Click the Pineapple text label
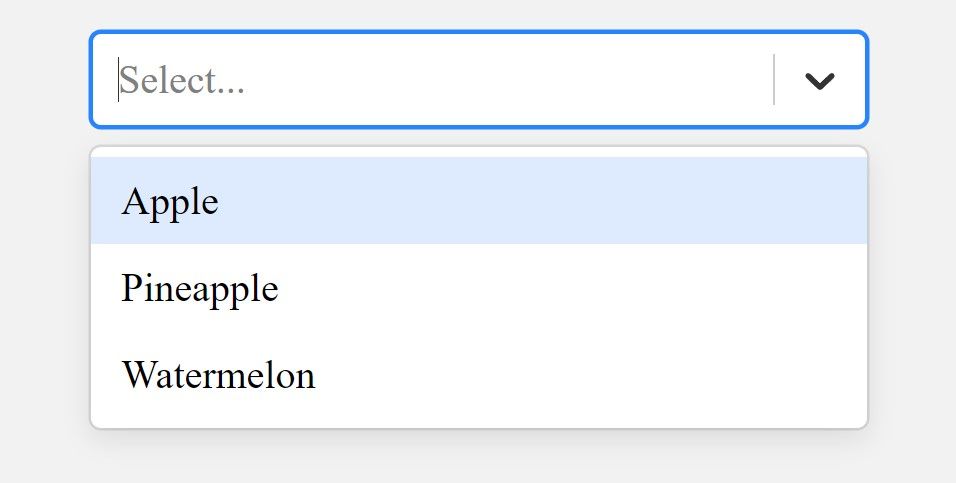 point(200,289)
